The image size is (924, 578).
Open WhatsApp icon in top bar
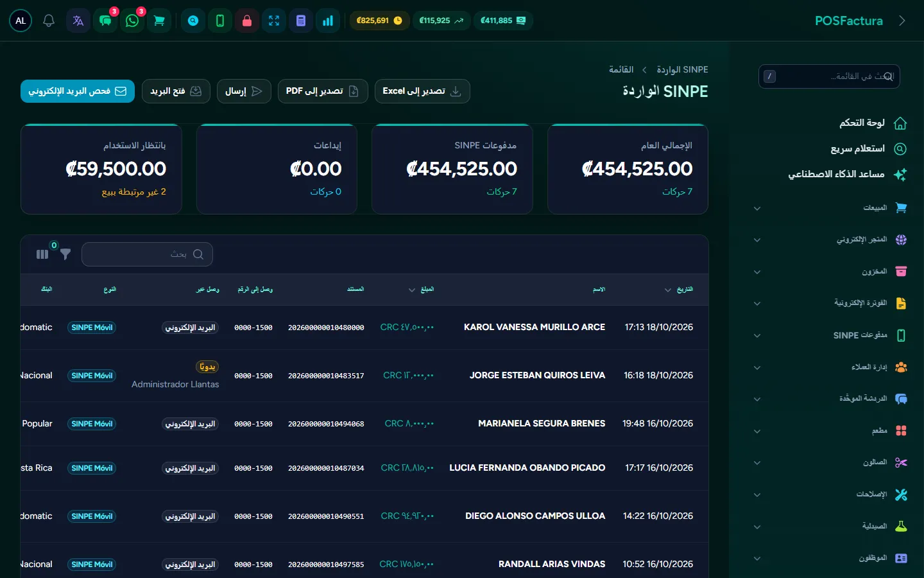point(132,21)
